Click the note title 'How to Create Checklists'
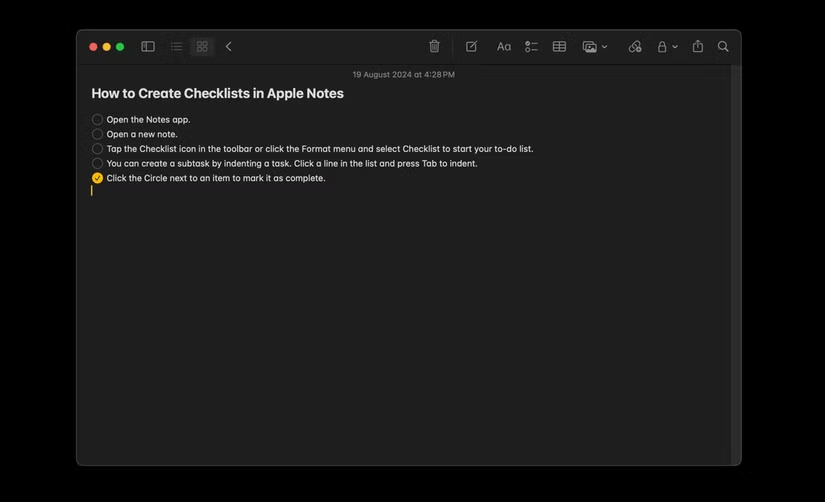Image resolution: width=825 pixels, height=502 pixels. (217, 94)
